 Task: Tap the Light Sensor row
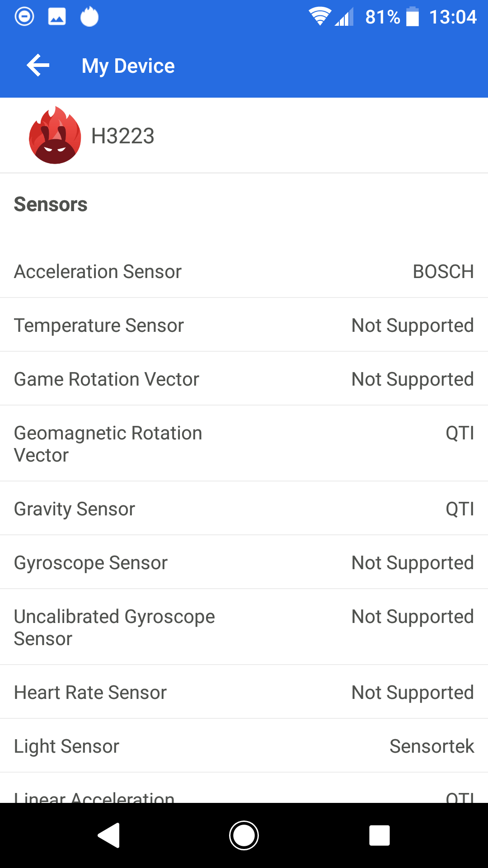(244, 746)
